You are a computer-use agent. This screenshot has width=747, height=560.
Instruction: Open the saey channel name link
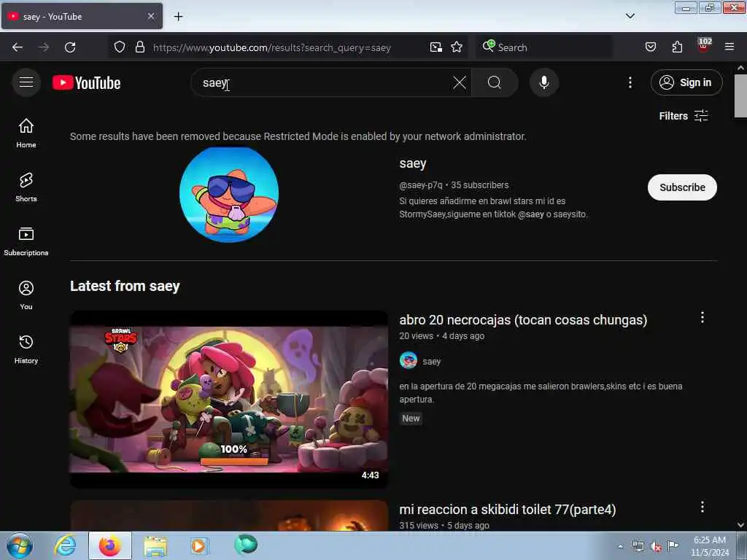pos(413,163)
